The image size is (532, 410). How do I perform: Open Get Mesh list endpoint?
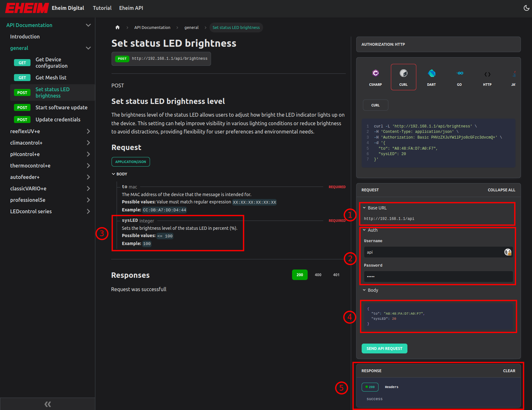click(51, 78)
